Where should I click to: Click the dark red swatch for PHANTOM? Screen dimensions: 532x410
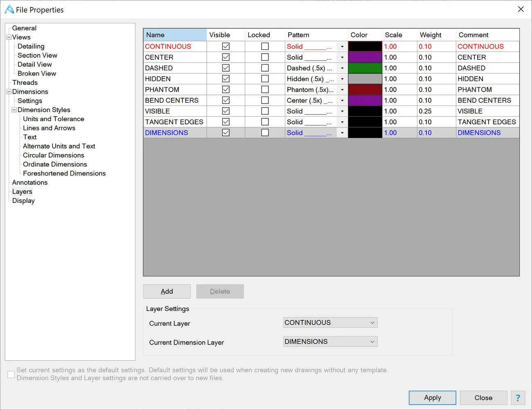365,90
